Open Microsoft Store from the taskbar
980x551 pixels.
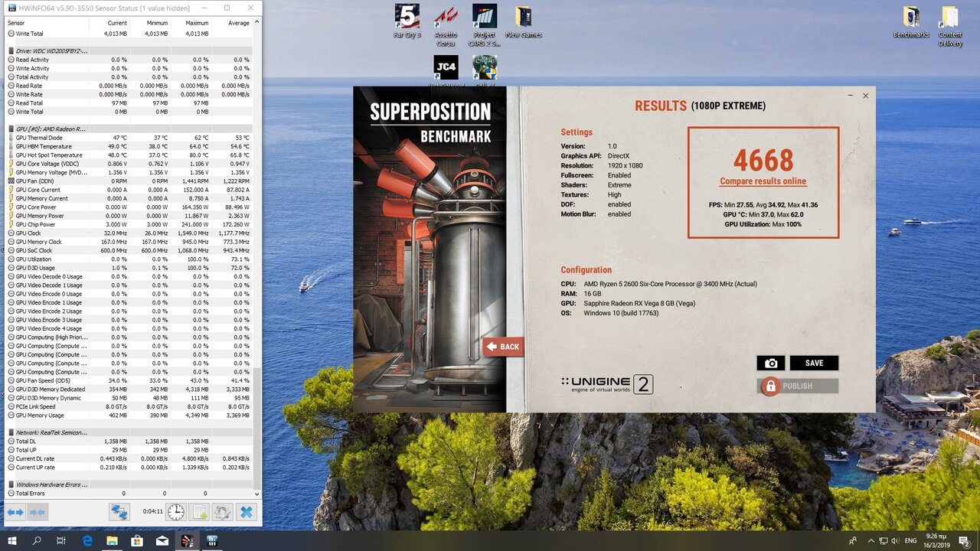click(x=137, y=541)
